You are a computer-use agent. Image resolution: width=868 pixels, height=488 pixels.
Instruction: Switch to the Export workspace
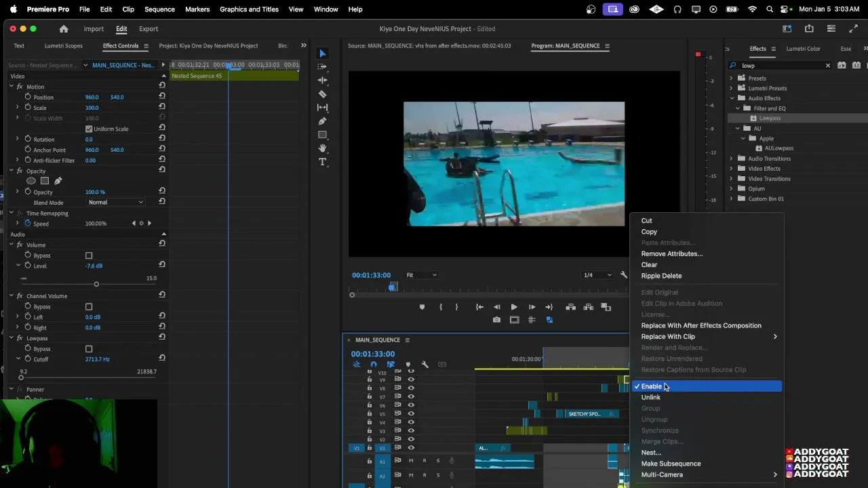(x=148, y=29)
